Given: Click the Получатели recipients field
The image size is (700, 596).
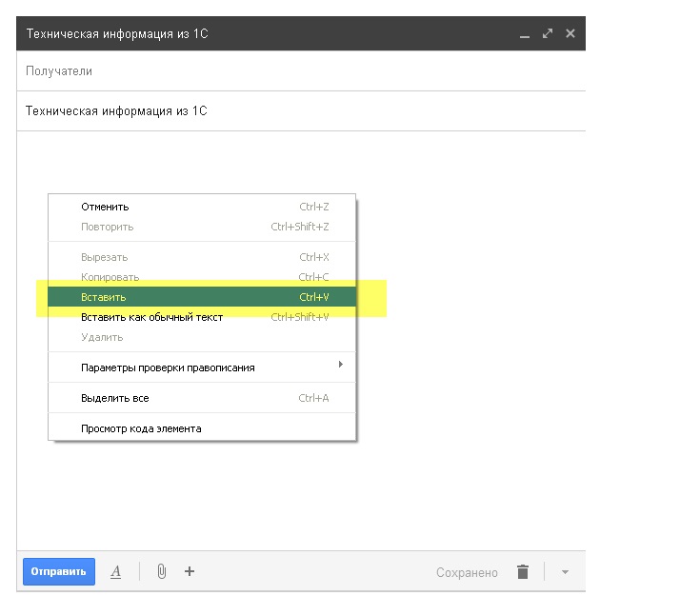Looking at the screenshot, I should click(301, 71).
